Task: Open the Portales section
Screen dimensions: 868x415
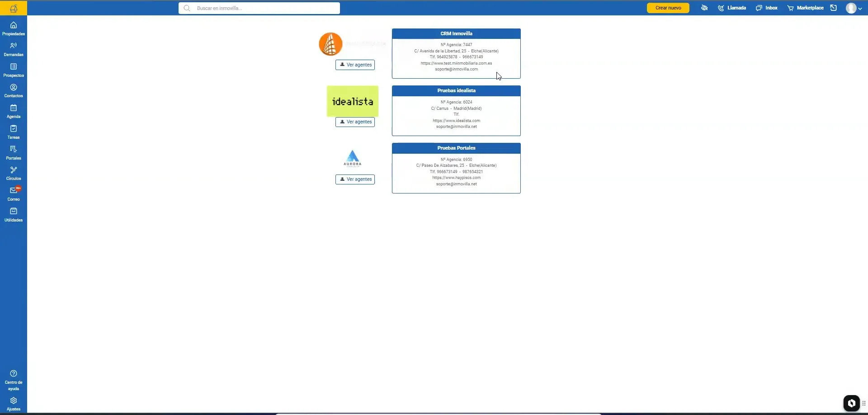Action: pos(14,153)
